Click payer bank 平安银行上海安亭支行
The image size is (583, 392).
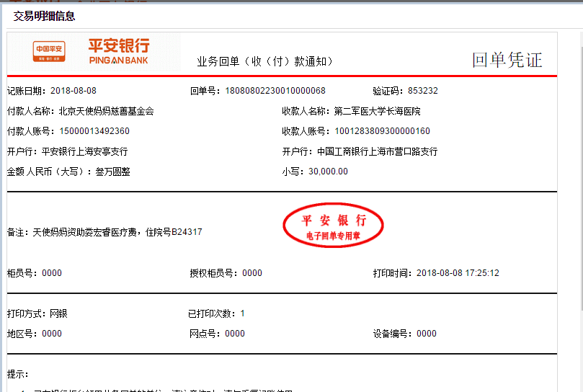[x=84, y=151]
